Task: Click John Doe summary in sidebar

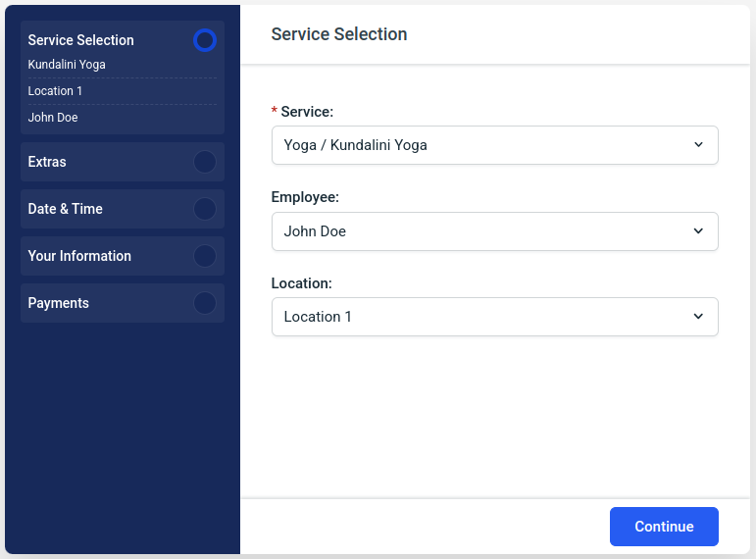Action: point(53,118)
